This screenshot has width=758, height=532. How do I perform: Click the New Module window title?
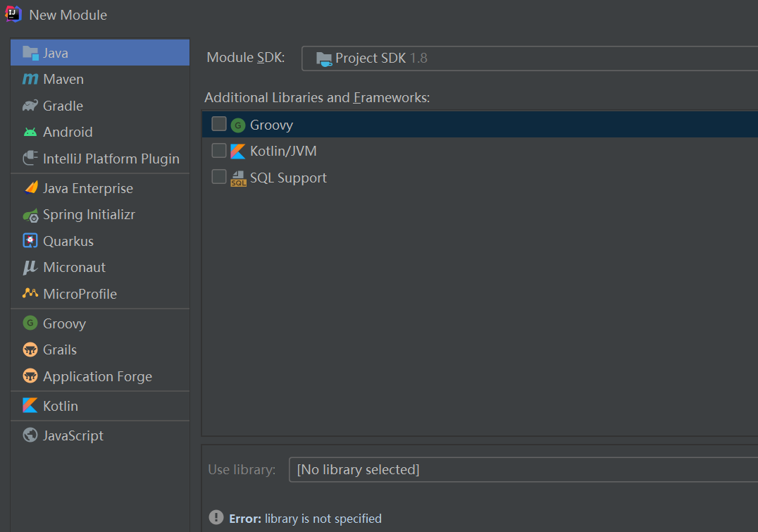click(x=68, y=15)
